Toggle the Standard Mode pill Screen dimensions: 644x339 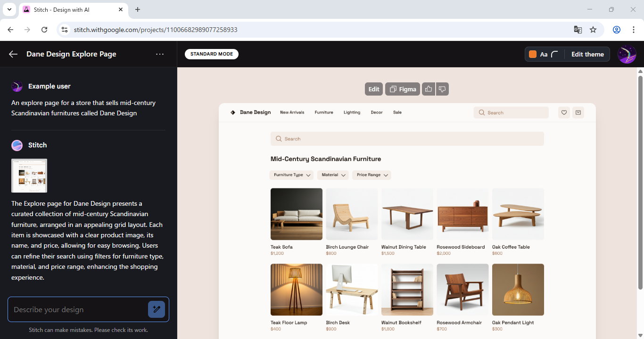pyautogui.click(x=212, y=54)
